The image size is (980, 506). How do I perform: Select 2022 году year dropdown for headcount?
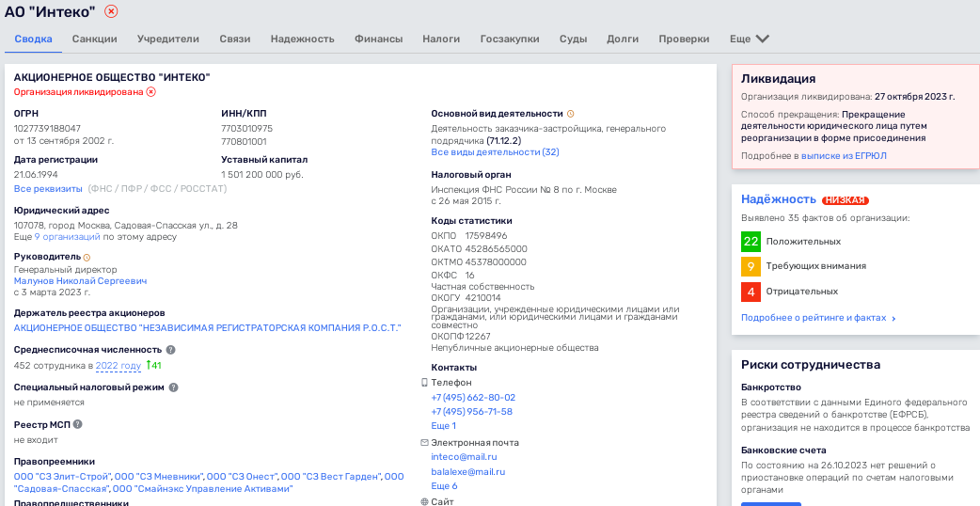[x=119, y=366]
